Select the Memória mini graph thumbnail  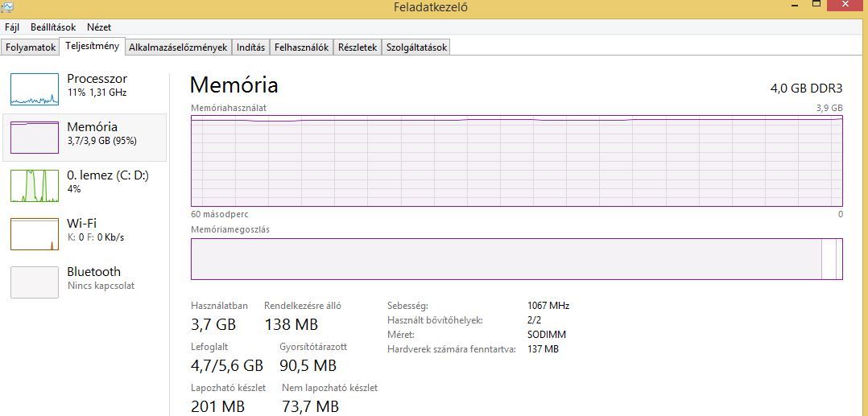(x=35, y=138)
